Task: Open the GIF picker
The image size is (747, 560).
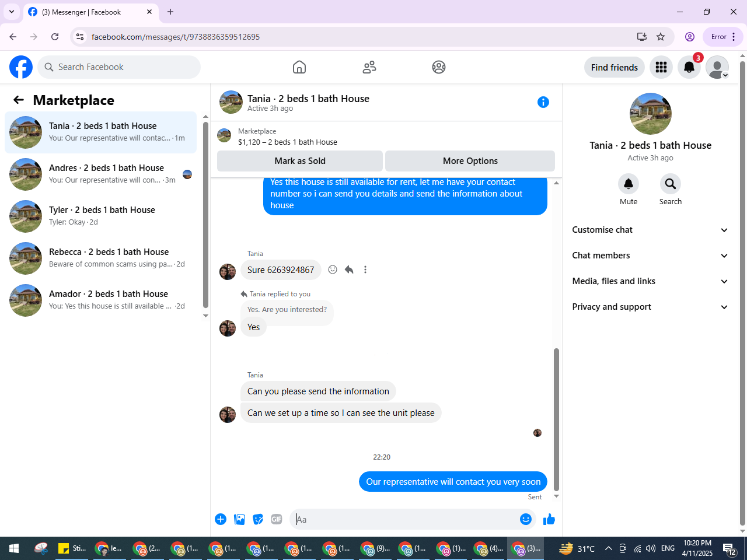Action: click(x=277, y=519)
